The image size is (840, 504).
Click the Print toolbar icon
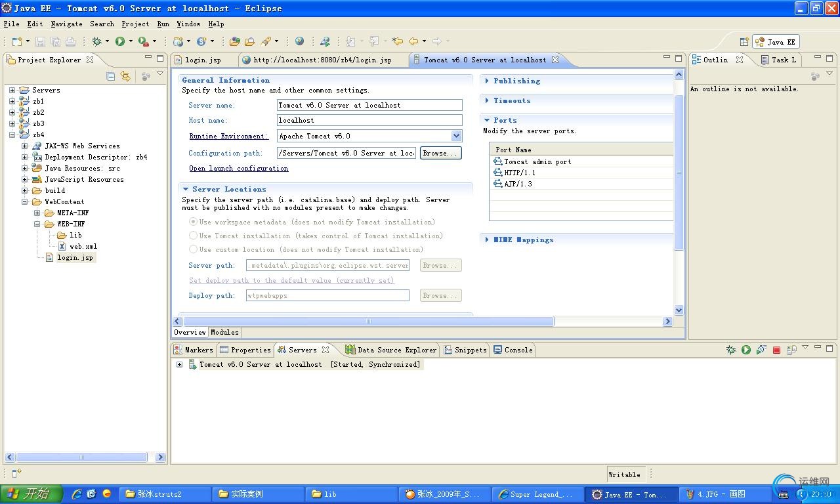coord(70,41)
